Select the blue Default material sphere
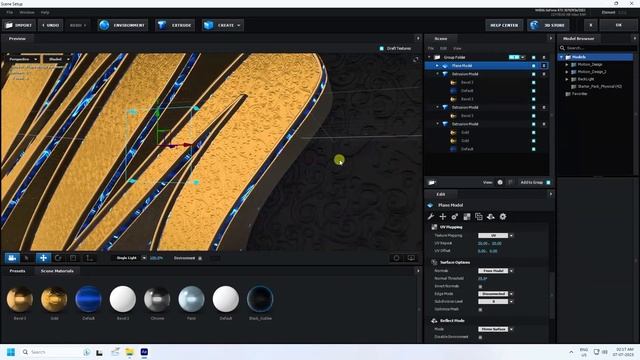The width and height of the screenshot is (640, 360). point(89,299)
